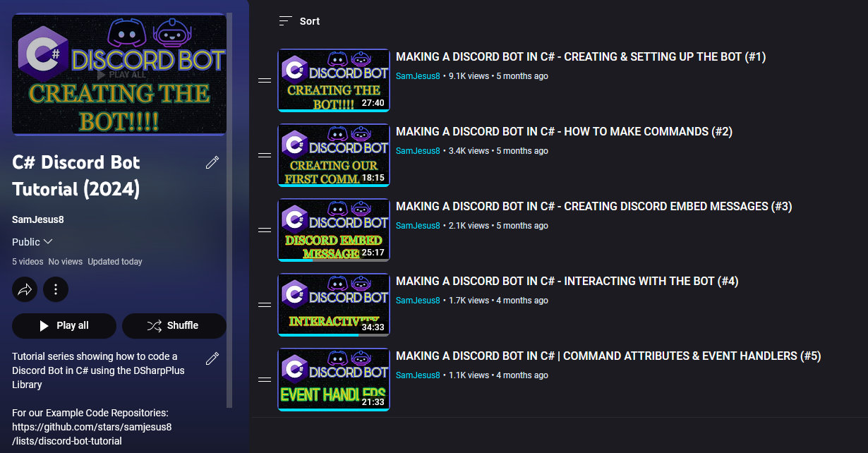Click the 18:15 duration badge
This screenshot has height=453, width=868.
(373, 178)
